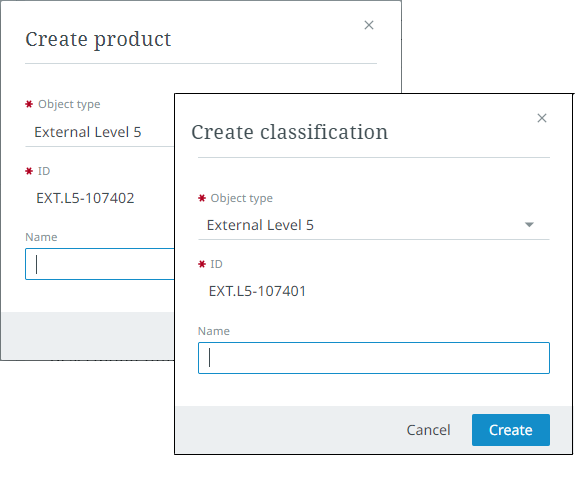Open the External Level 5 selector in Create classification
The height and width of the screenshot is (480, 584).
374,225
